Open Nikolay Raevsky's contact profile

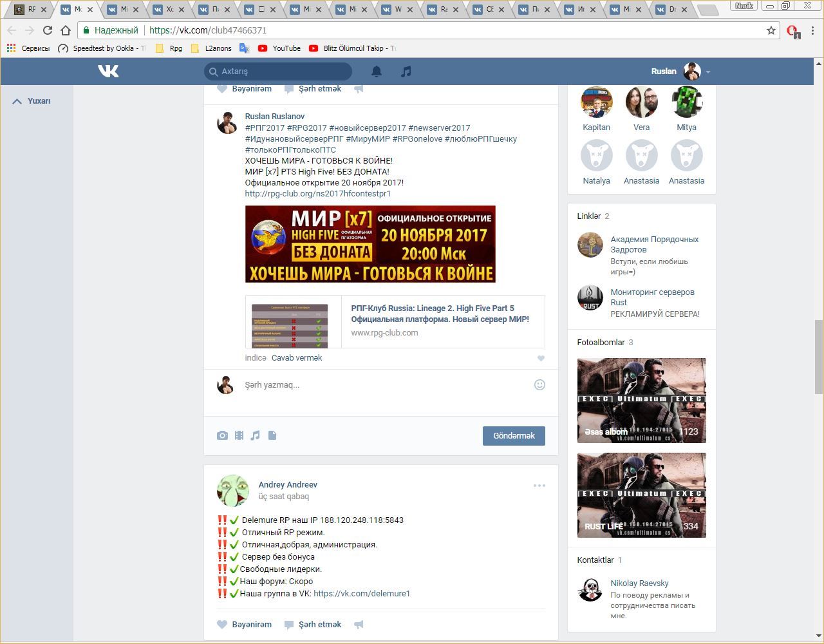(x=640, y=583)
